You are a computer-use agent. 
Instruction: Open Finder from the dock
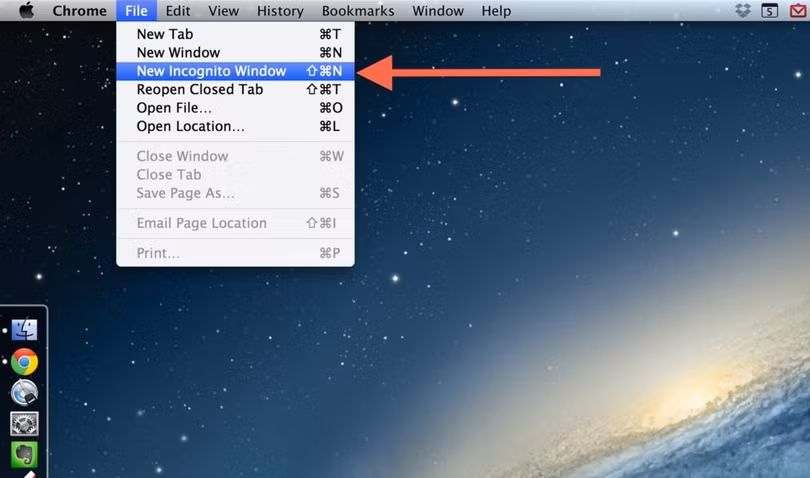pos(24,330)
